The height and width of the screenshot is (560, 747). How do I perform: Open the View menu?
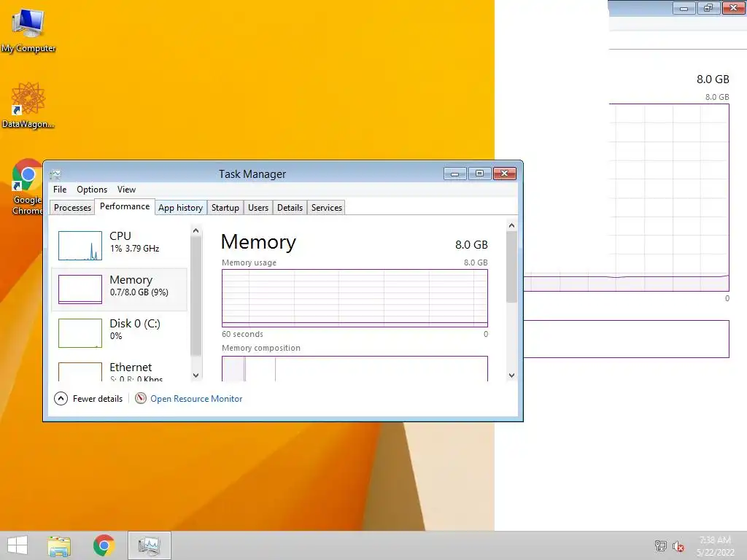(126, 190)
